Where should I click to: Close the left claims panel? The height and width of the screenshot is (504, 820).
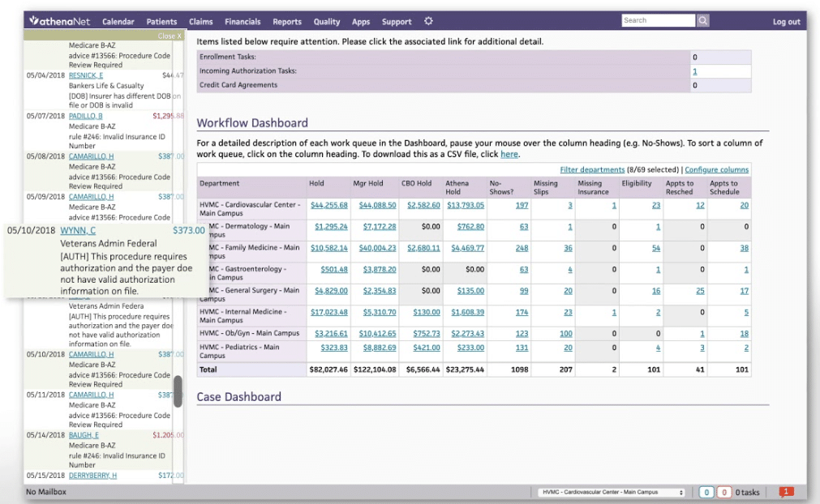pos(170,36)
